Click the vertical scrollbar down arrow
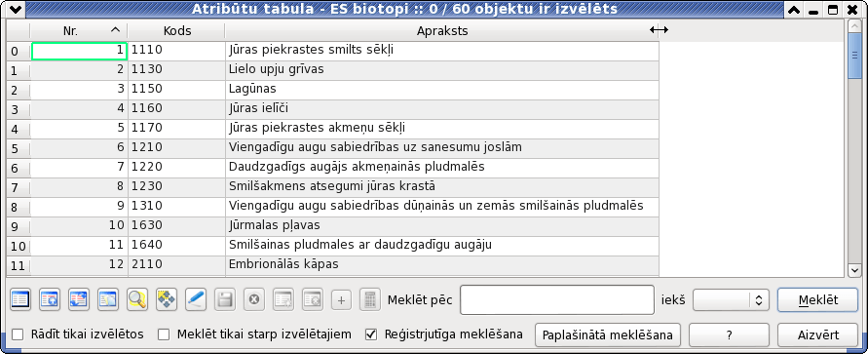The width and height of the screenshot is (868, 354). coord(853,270)
